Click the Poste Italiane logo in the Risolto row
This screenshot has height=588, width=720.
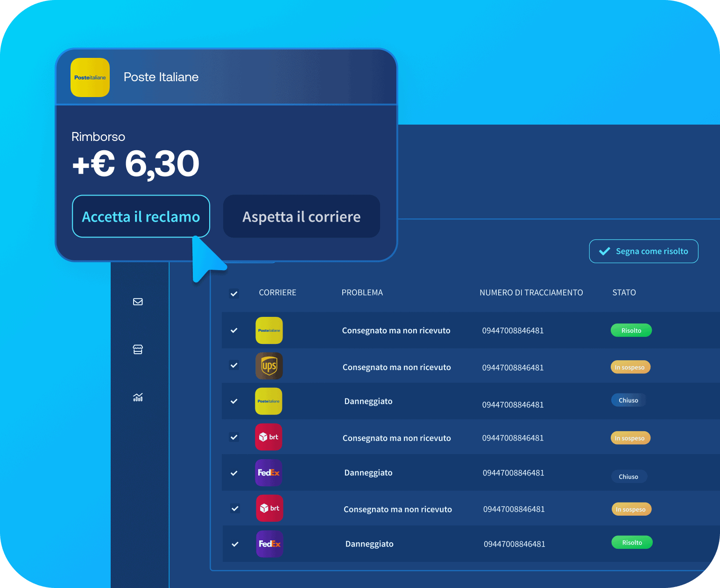269,330
